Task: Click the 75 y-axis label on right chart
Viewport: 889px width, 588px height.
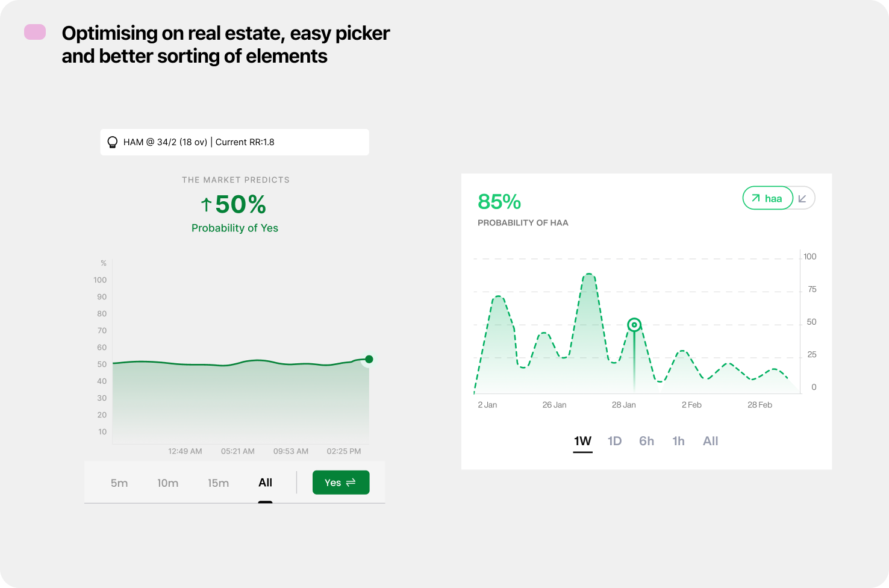Action: [812, 290]
